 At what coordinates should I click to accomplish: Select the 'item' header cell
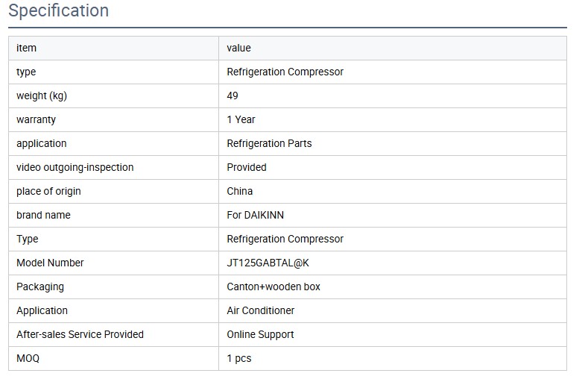tap(26, 48)
